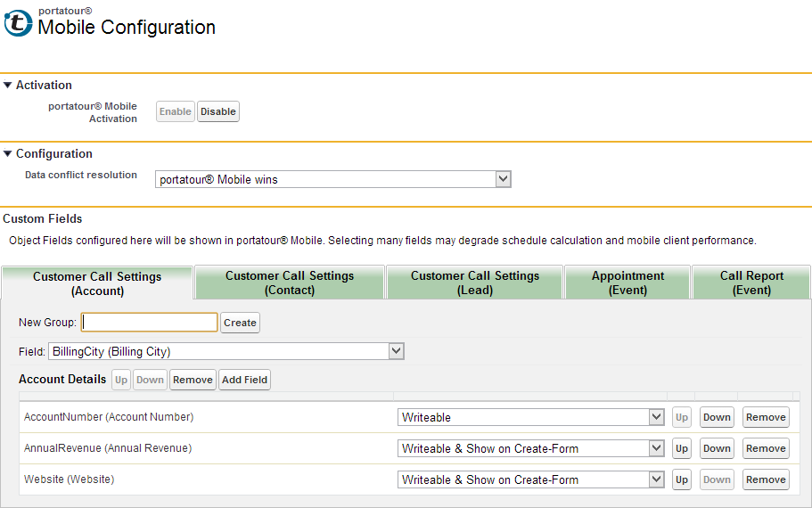This screenshot has height=508, width=812.
Task: Switch to Customer Call Settings (Lead) tab
Action: click(x=475, y=283)
